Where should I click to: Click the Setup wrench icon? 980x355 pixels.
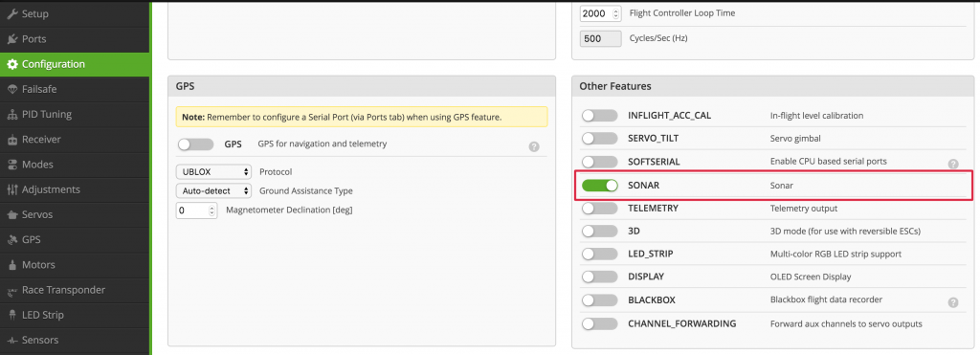(11, 13)
